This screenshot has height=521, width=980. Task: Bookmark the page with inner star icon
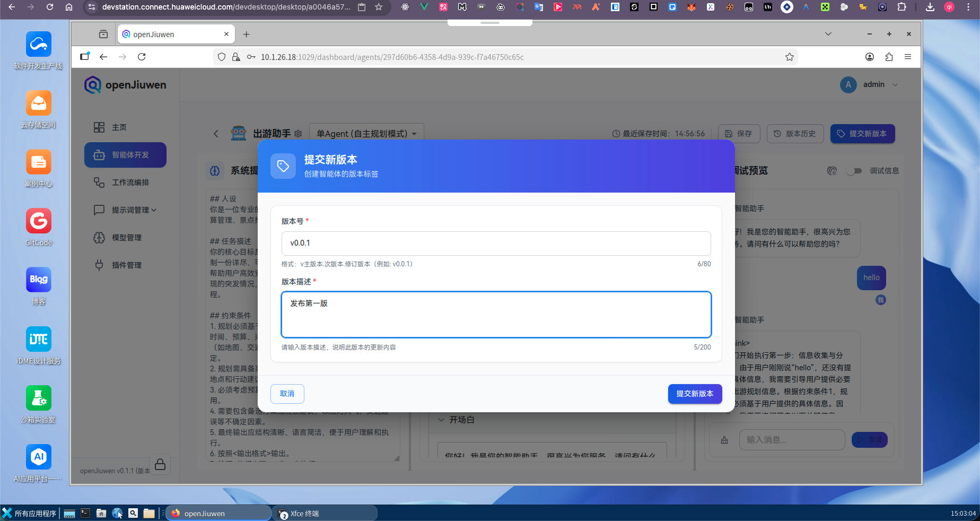pyautogui.click(x=790, y=57)
